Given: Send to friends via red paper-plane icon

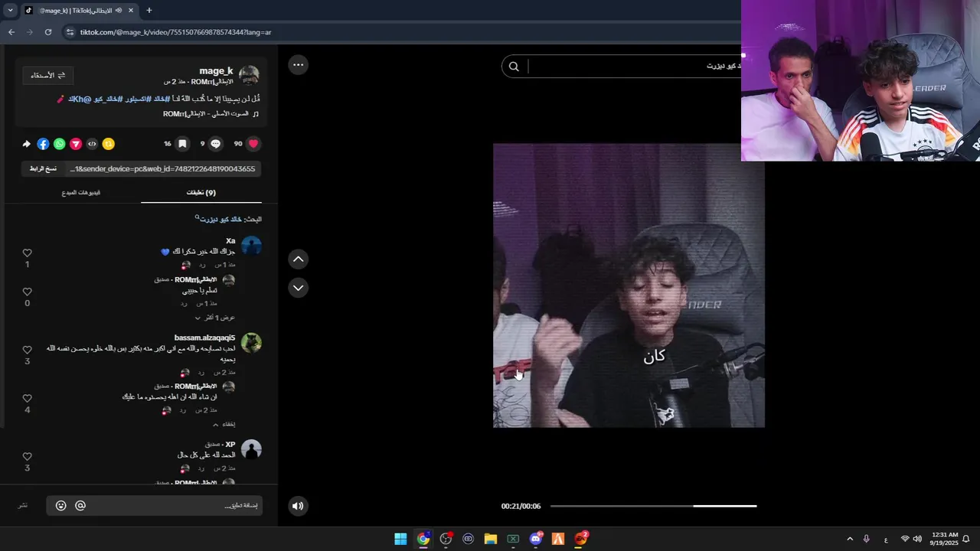Looking at the screenshot, I should click(76, 144).
